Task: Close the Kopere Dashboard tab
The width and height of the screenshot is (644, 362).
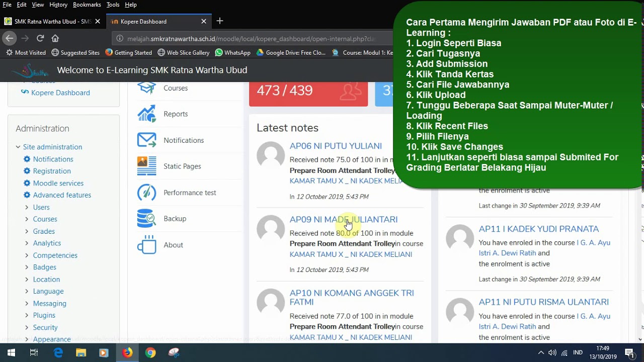Action: 204,22
